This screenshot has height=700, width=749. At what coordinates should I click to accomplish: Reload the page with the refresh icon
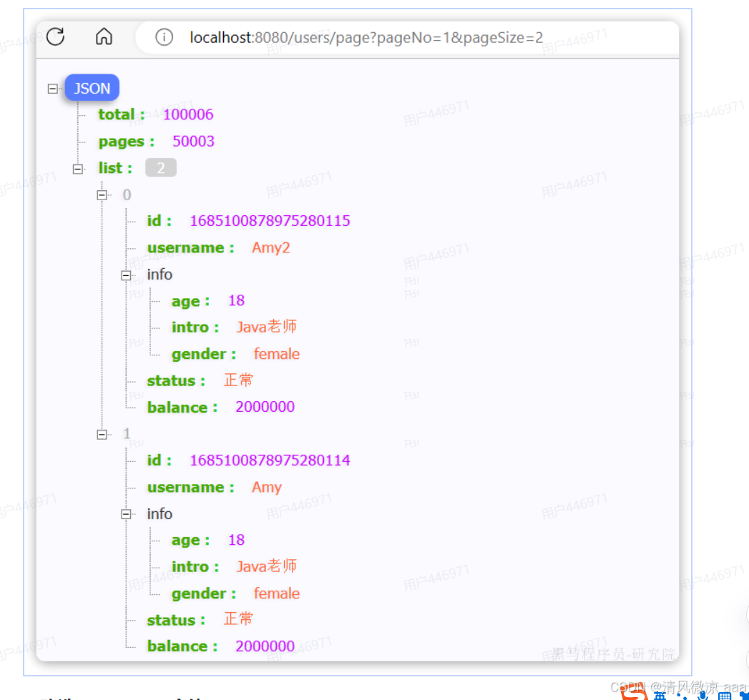[x=55, y=36]
